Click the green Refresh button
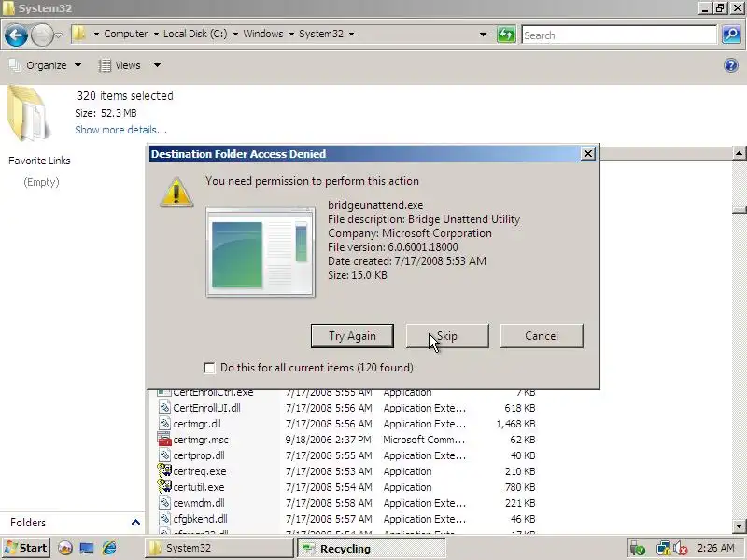The image size is (747, 560). (506, 35)
